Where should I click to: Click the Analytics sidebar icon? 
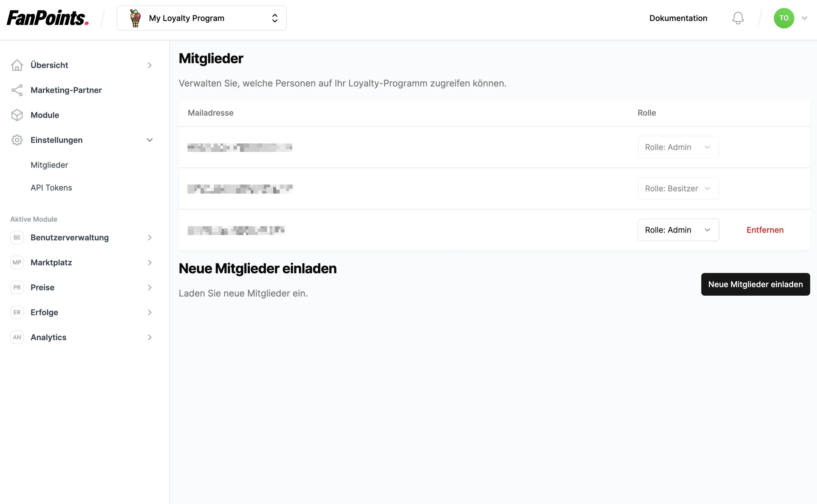(17, 337)
